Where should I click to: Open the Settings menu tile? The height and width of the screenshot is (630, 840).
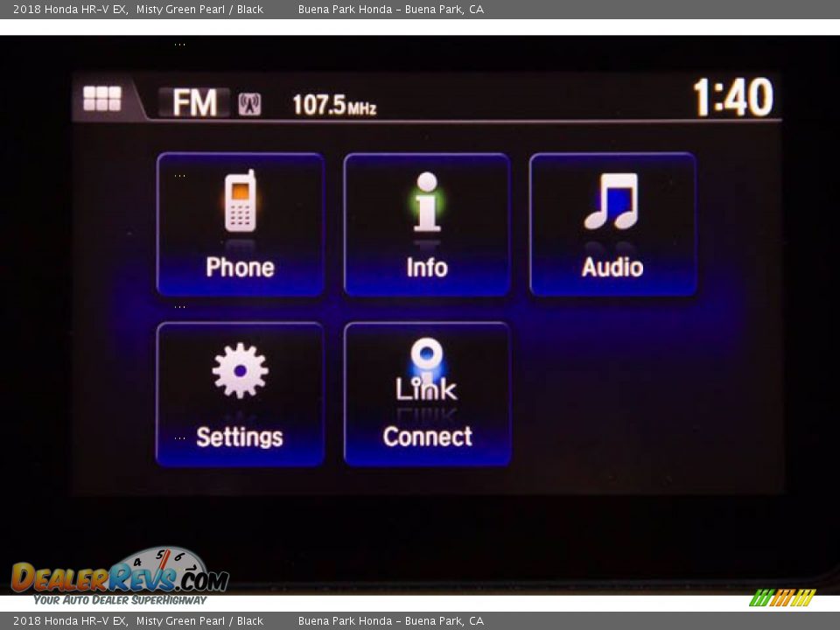click(240, 395)
